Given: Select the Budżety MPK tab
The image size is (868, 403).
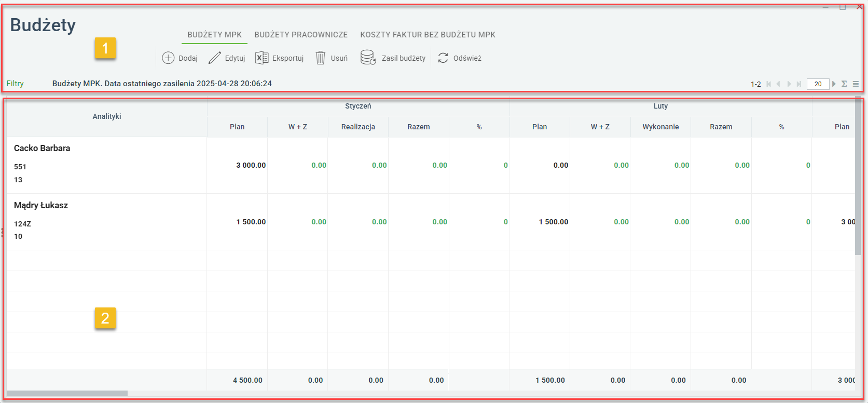Looking at the screenshot, I should click(x=214, y=35).
